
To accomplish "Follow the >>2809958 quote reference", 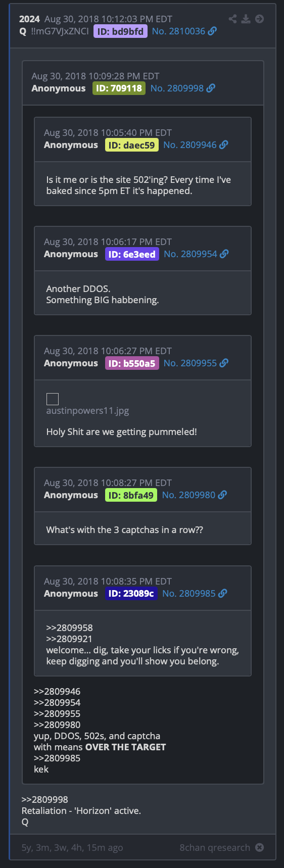I will click(x=69, y=628).
